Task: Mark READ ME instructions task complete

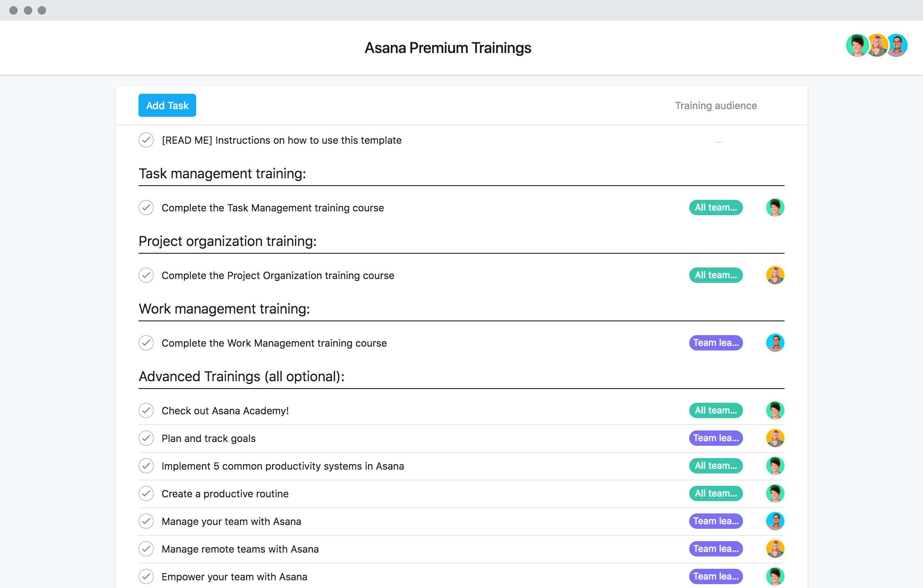Action: (146, 140)
